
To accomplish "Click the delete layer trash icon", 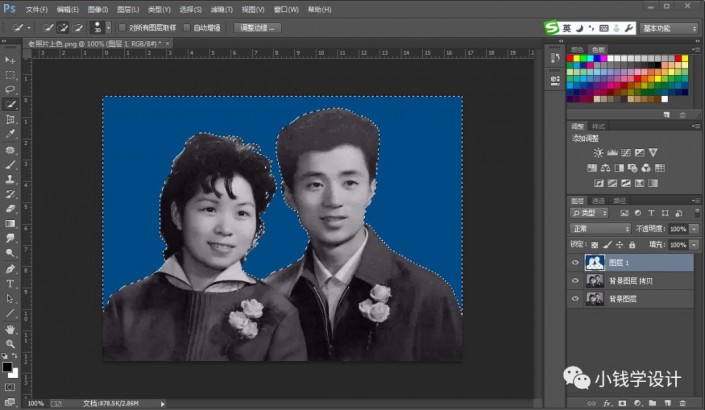I will [x=682, y=402].
